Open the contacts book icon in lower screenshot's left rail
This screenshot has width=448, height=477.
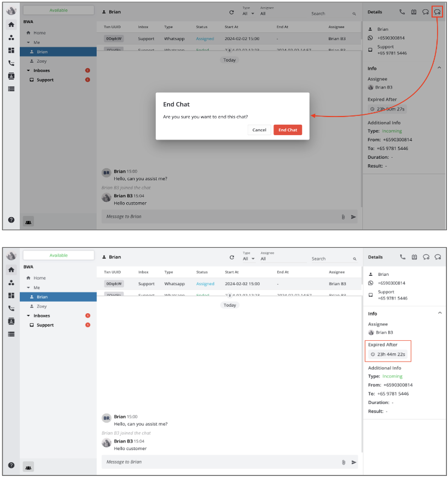click(11, 321)
